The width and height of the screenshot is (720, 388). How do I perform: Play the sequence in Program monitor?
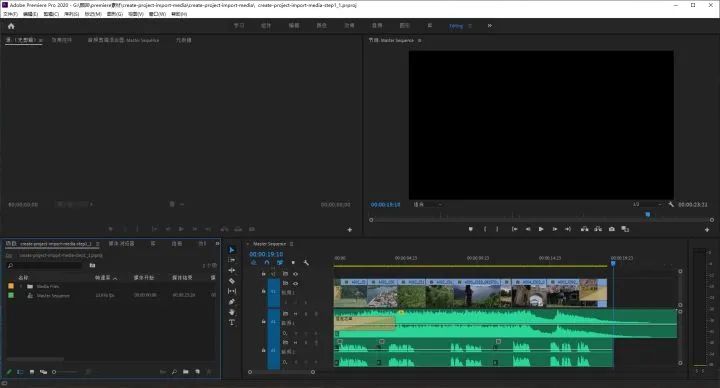pyautogui.click(x=541, y=229)
